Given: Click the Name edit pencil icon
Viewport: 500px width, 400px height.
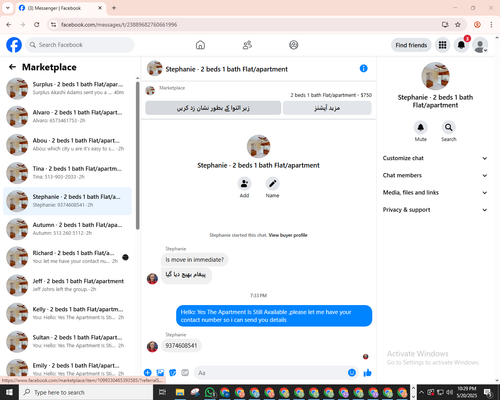Looking at the screenshot, I should 272,184.
